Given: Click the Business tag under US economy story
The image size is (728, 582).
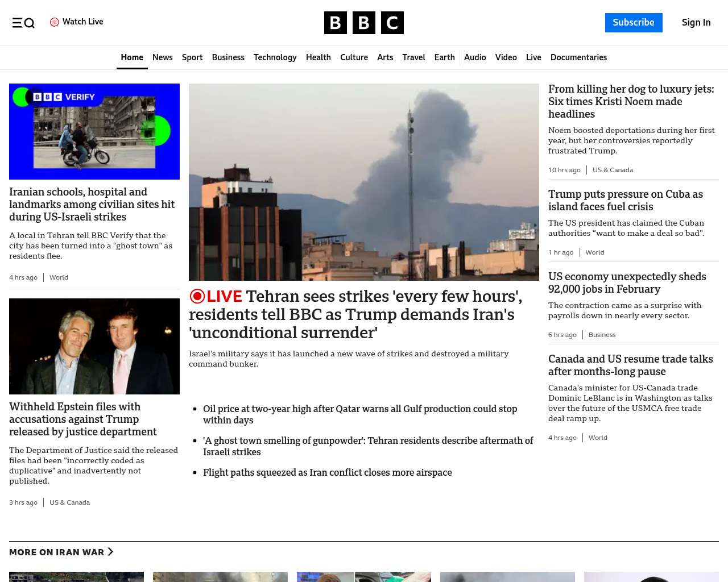Looking at the screenshot, I should click(x=602, y=335).
